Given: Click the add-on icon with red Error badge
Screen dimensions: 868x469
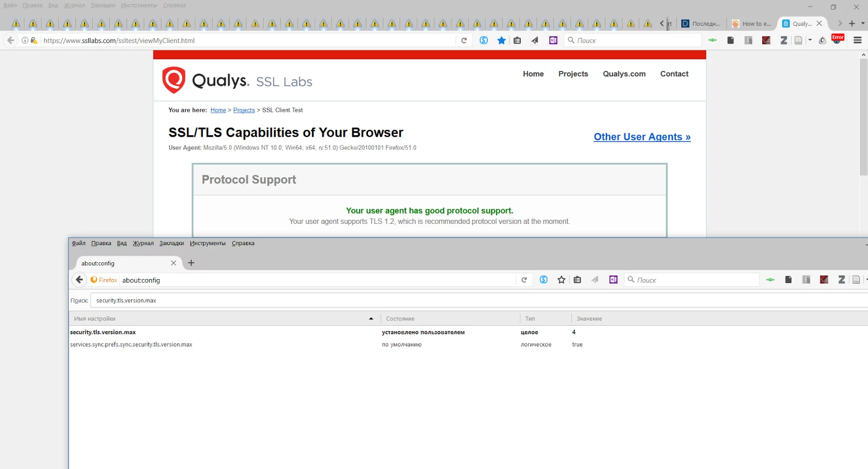Looking at the screenshot, I should pyautogui.click(x=838, y=39).
